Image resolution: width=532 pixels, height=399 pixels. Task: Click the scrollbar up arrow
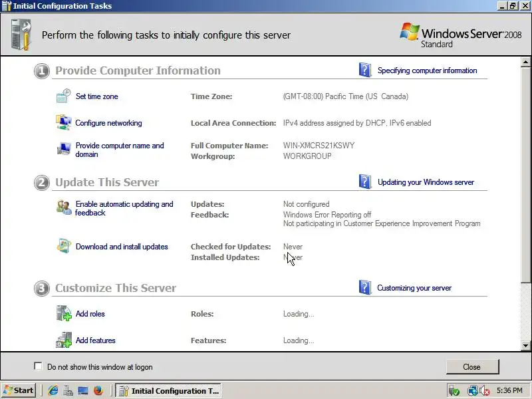(525, 62)
